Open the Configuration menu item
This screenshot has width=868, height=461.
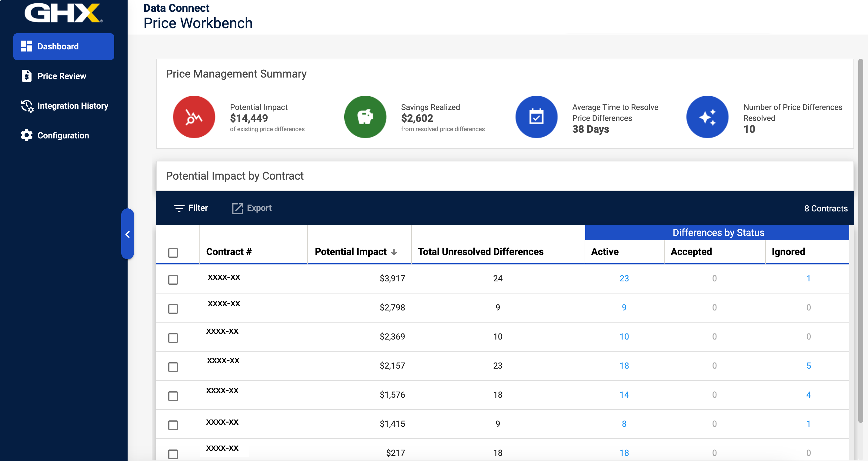63,135
